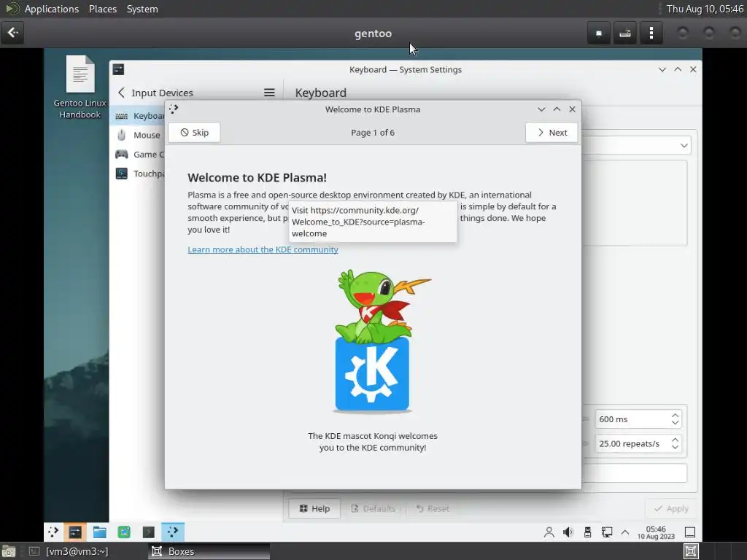
Task: Select Mouse in Input Devices sidebar
Action: click(138, 135)
